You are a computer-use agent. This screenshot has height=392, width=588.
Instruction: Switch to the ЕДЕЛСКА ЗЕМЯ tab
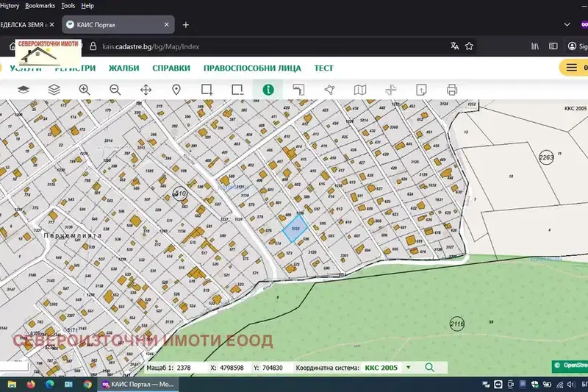coord(23,25)
